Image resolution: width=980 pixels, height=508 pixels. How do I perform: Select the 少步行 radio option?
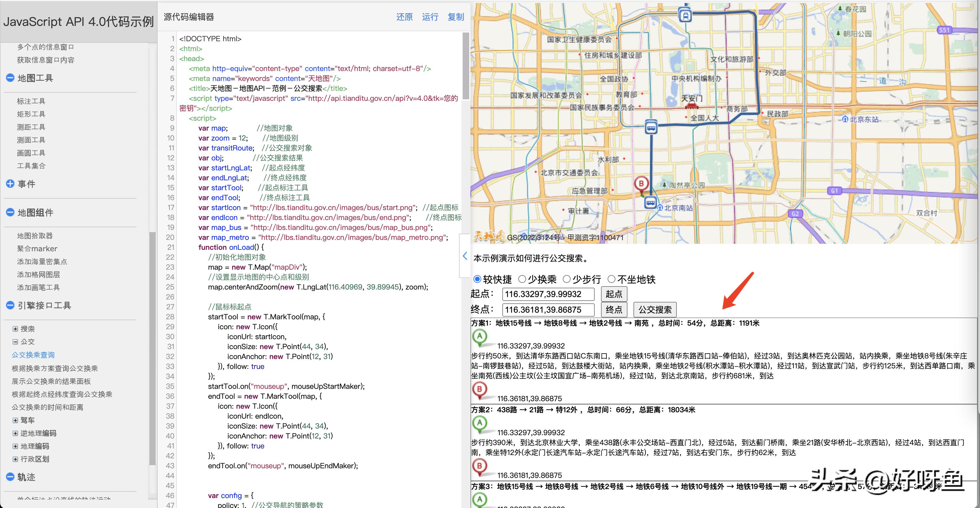coord(566,279)
